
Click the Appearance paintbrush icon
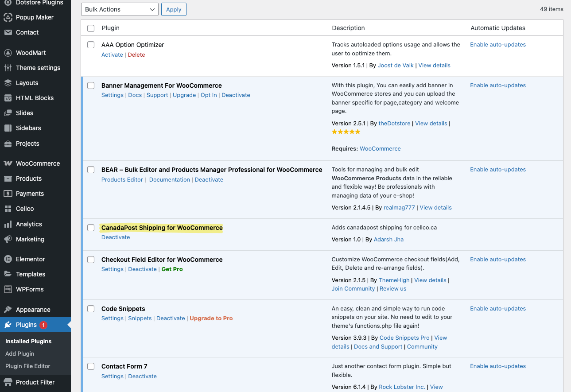[8, 310]
